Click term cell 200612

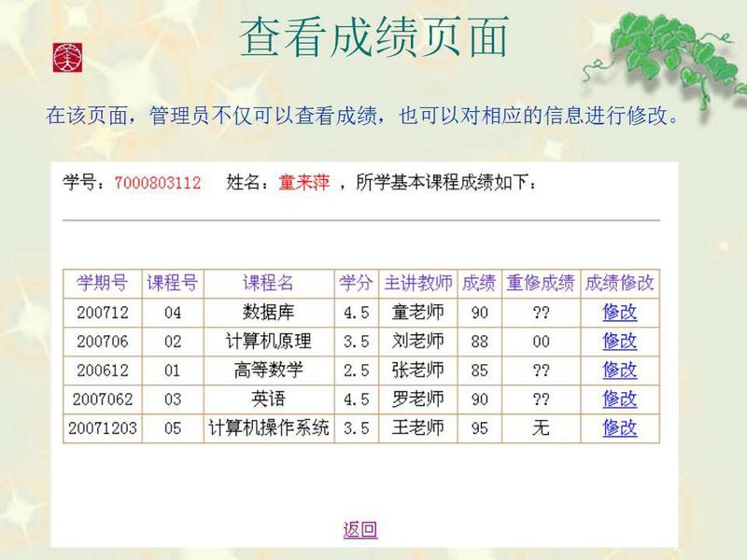coord(103,371)
